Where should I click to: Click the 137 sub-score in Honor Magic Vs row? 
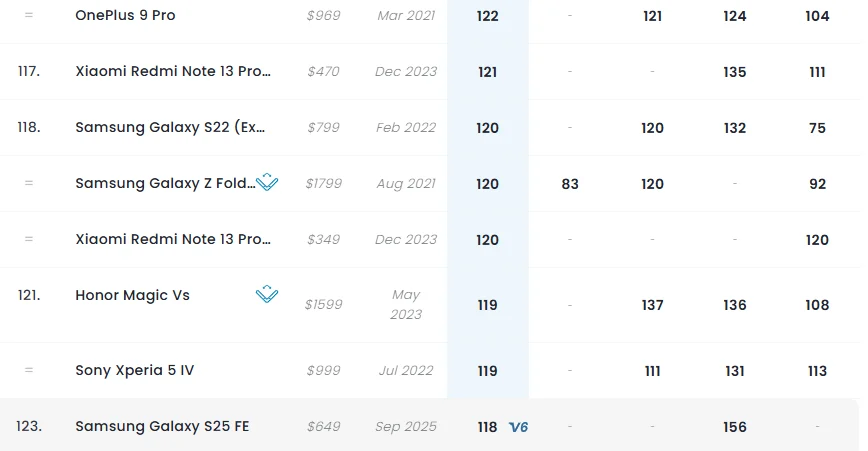652,305
